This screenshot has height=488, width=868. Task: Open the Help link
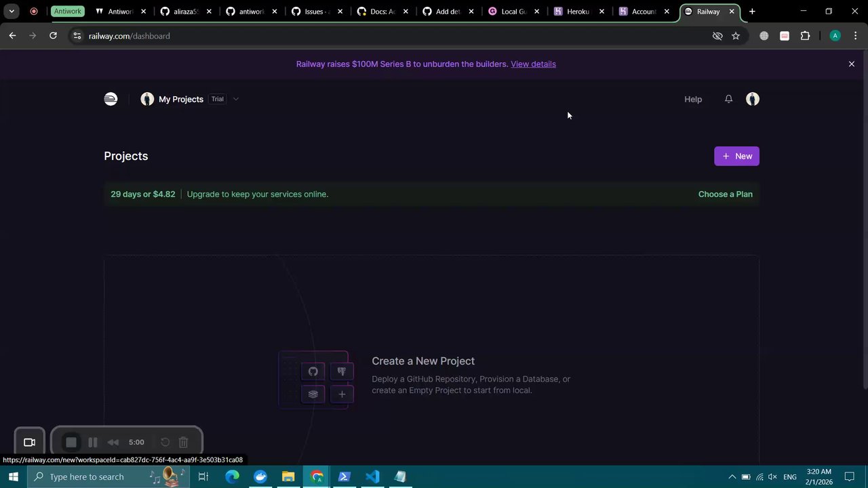[x=693, y=99]
